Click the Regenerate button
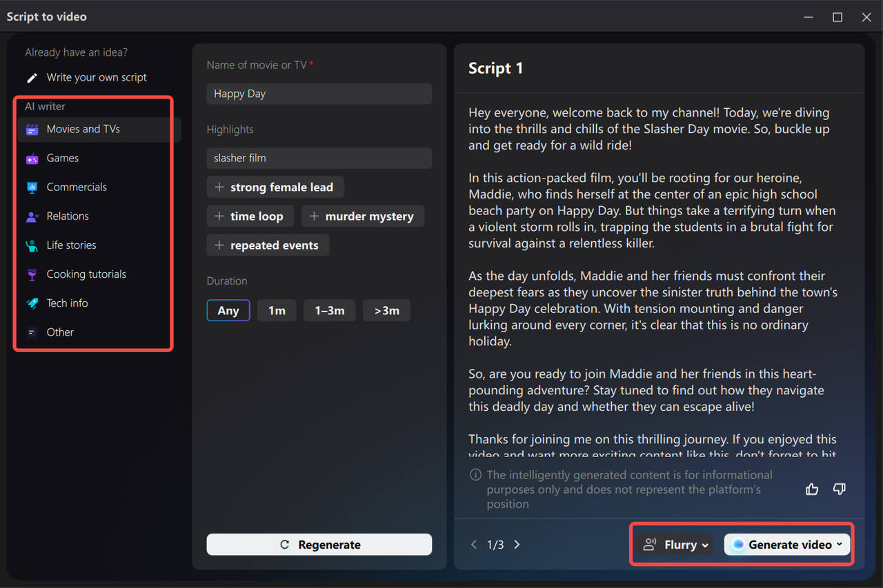 319,544
